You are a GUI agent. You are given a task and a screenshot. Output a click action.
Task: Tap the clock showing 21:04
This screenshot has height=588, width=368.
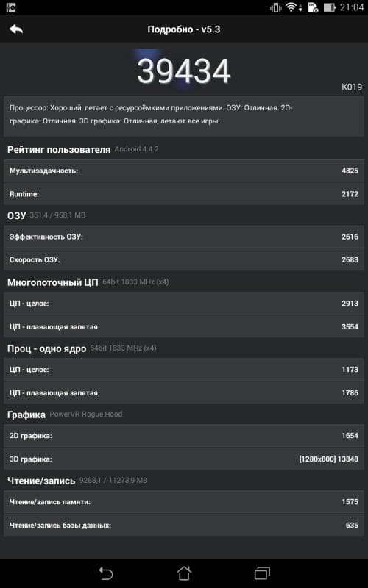point(352,7)
